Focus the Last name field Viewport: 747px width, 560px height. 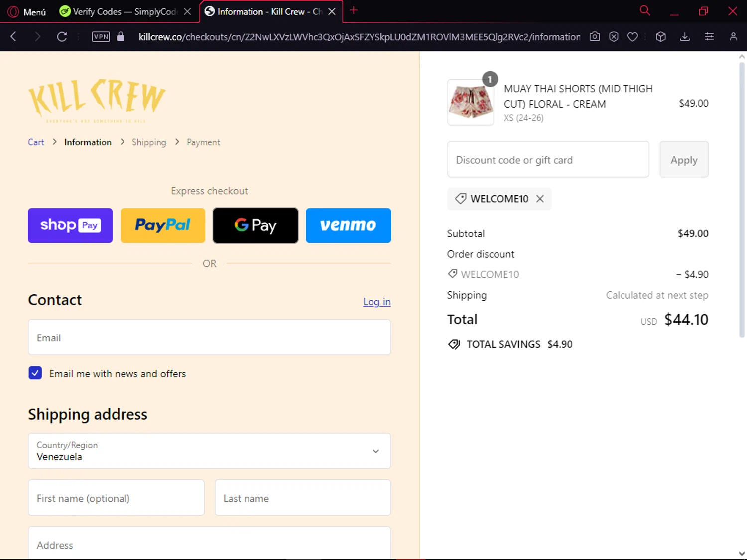(x=303, y=498)
